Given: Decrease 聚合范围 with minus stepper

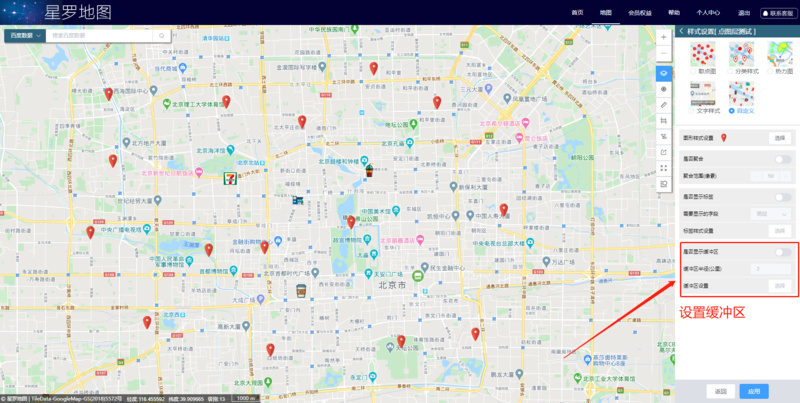Looking at the screenshot, I should pos(756,176).
